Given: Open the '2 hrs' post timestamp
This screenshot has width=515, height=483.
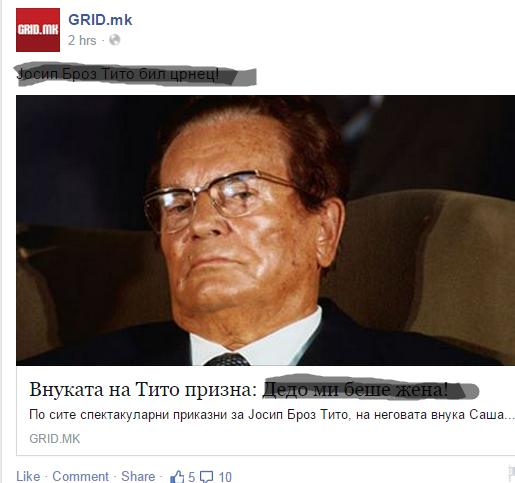Looking at the screenshot, I should click(x=82, y=41).
